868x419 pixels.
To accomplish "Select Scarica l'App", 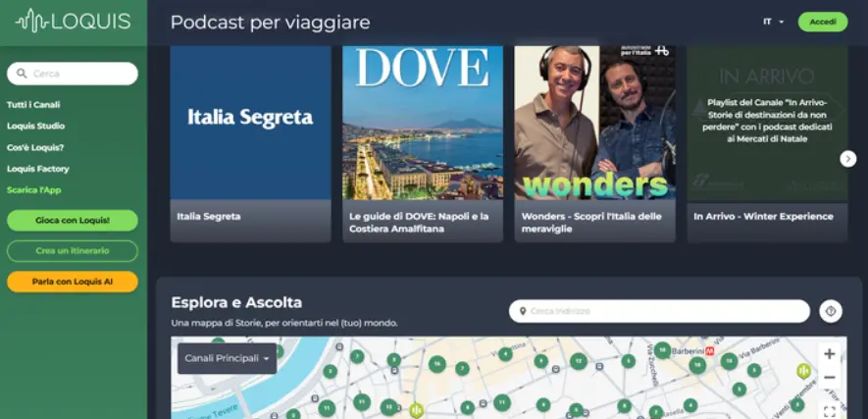I will coord(33,189).
